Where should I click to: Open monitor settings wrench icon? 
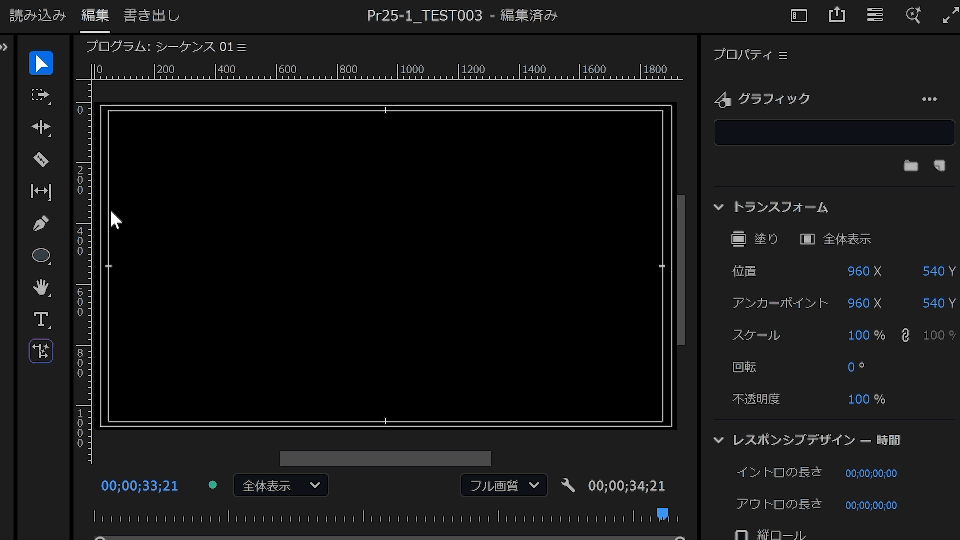pyautogui.click(x=568, y=486)
